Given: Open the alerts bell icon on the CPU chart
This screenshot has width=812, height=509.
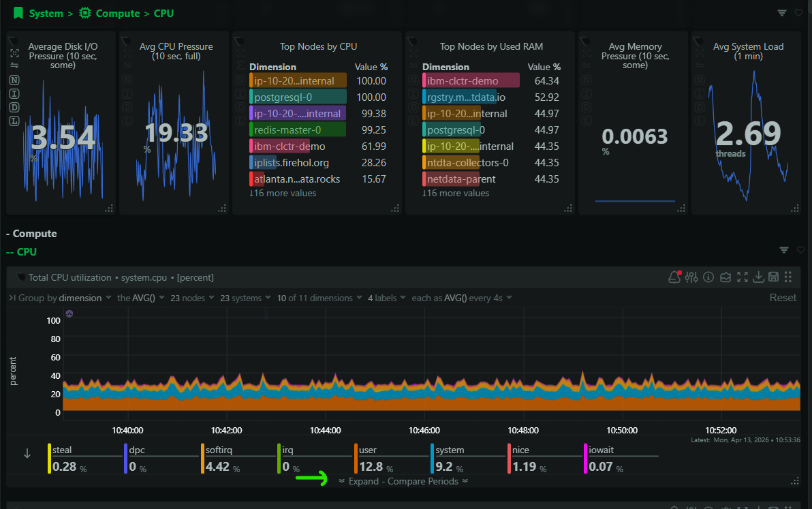Looking at the screenshot, I should [x=674, y=277].
